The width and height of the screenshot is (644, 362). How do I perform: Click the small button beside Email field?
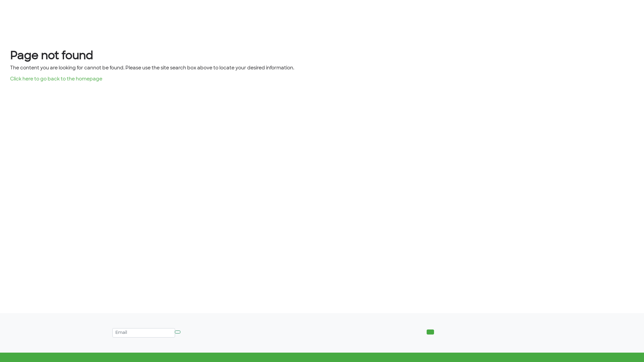point(178,332)
